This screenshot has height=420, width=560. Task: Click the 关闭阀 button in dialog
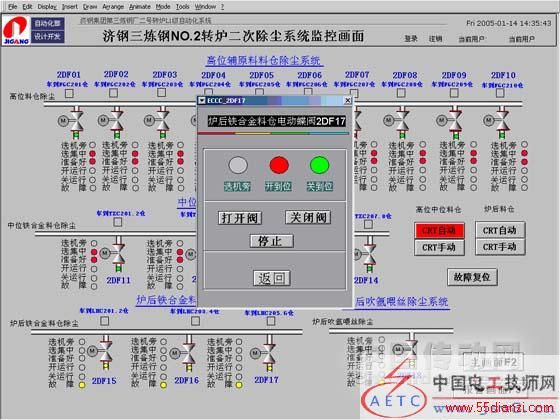[x=308, y=217]
